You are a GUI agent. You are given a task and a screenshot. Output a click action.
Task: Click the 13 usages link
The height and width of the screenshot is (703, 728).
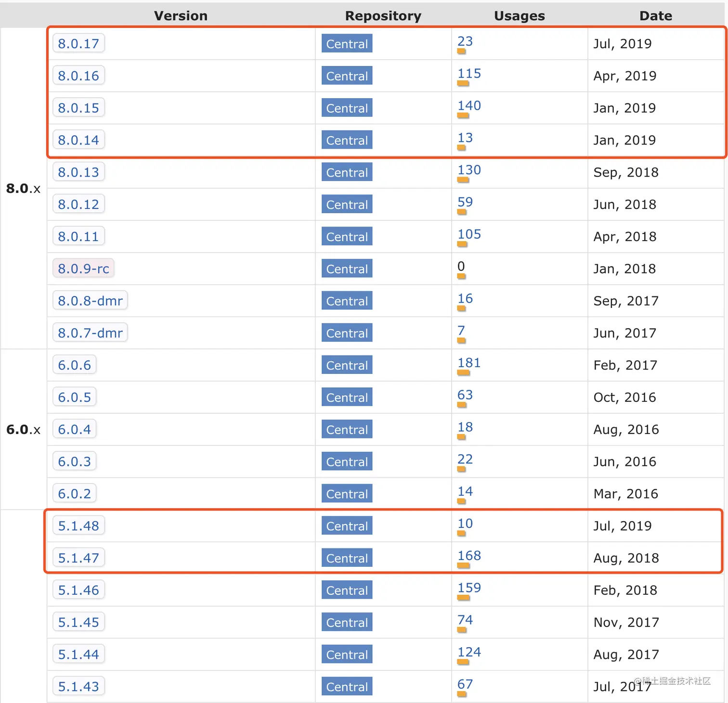pyautogui.click(x=465, y=138)
